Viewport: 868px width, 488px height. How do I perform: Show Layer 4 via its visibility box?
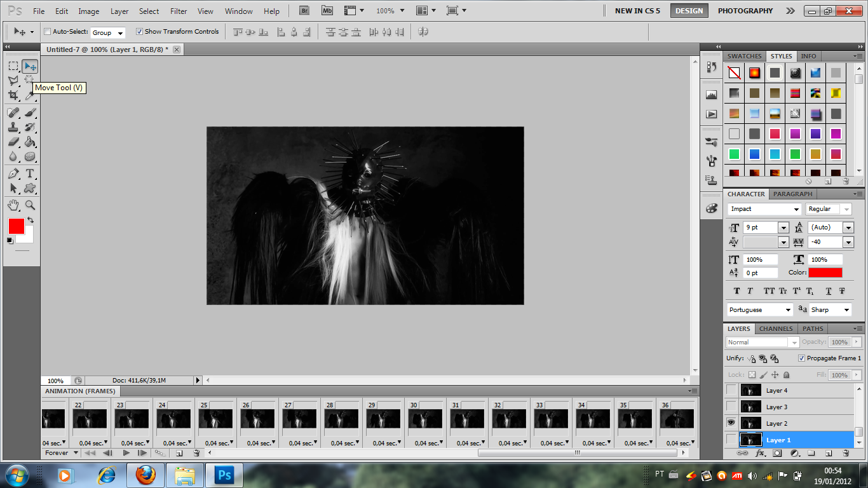tap(731, 390)
